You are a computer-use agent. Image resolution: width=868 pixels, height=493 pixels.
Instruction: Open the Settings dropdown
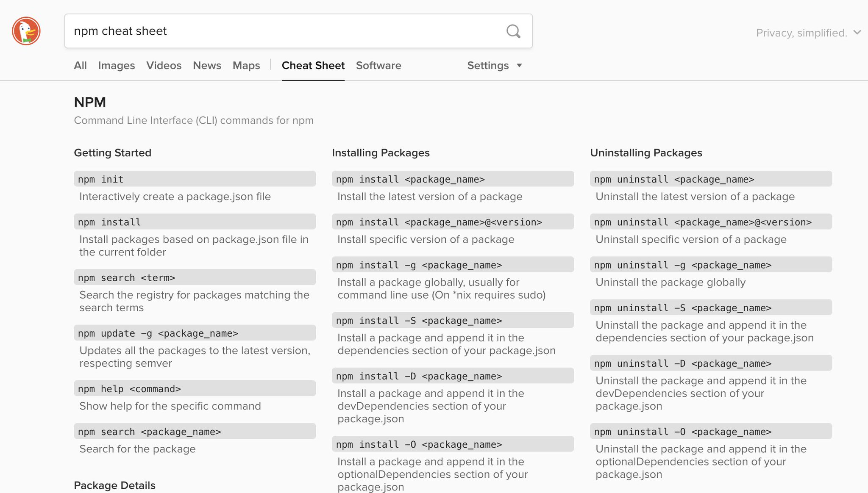pyautogui.click(x=488, y=65)
